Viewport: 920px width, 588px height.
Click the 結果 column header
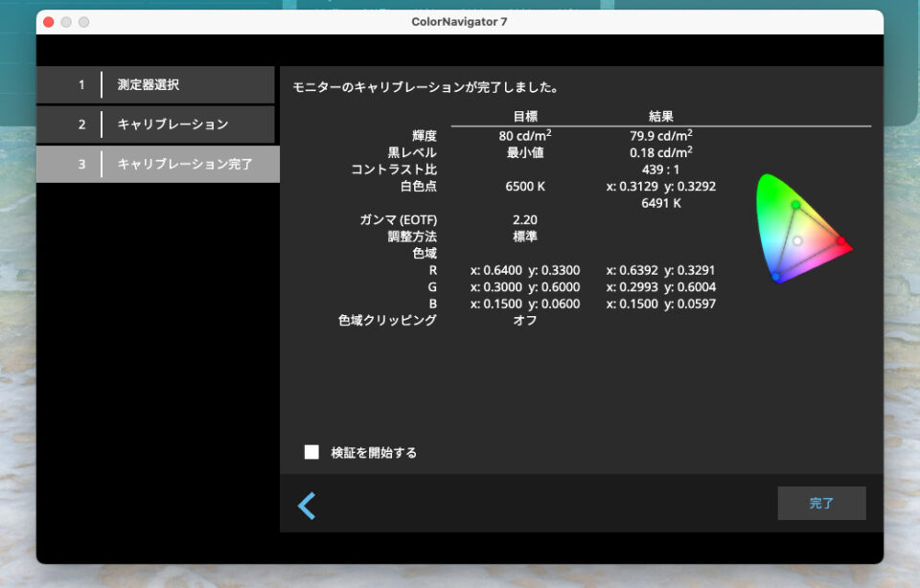click(661, 117)
